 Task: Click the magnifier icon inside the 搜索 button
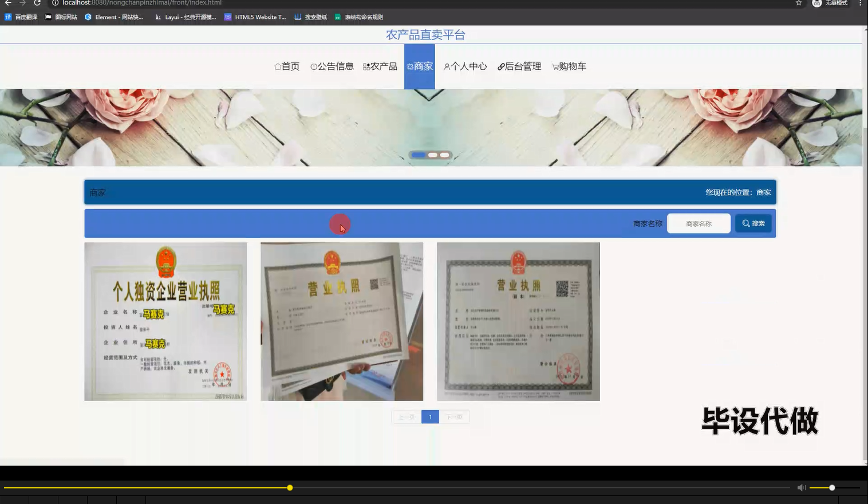point(745,223)
